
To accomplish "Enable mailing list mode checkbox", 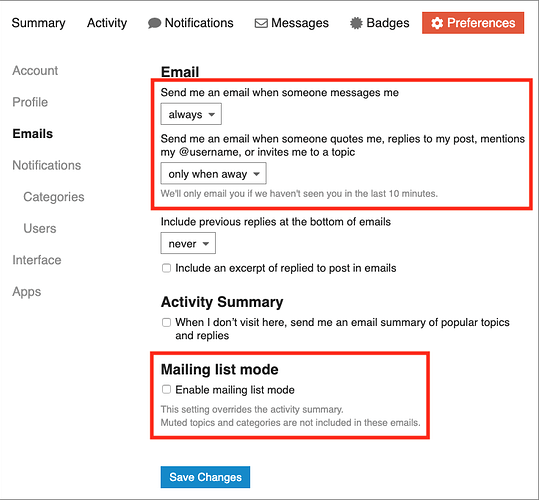I will [x=166, y=389].
